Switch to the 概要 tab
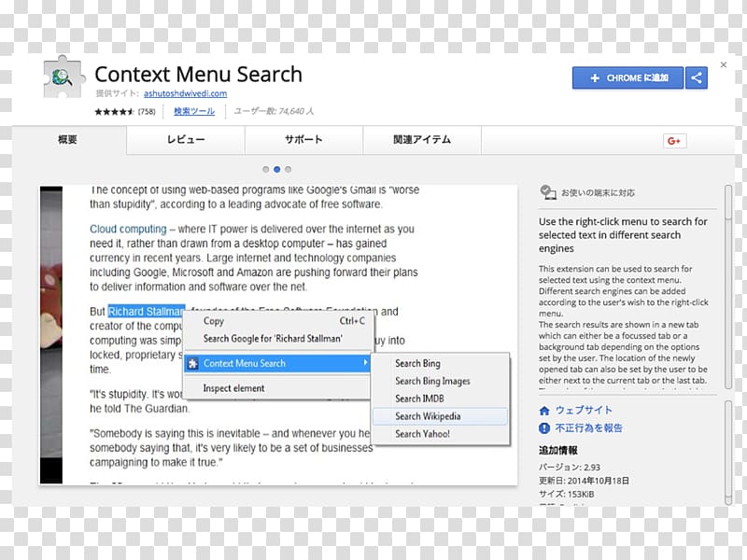747x560 pixels. [68, 139]
